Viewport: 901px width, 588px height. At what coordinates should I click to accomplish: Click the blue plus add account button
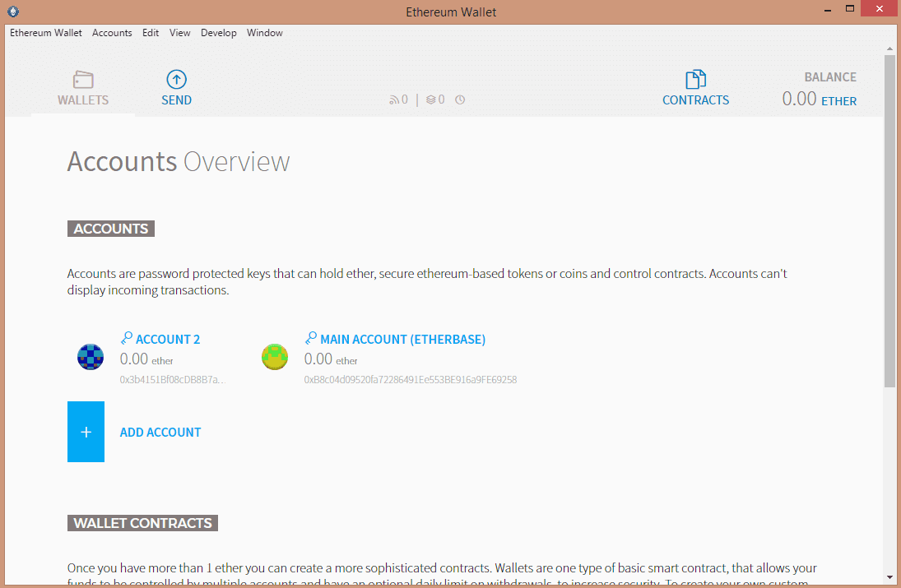click(86, 432)
